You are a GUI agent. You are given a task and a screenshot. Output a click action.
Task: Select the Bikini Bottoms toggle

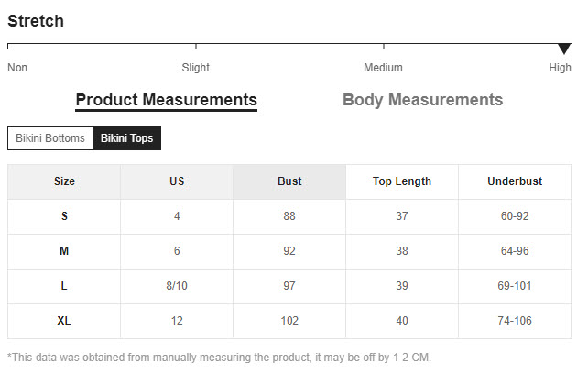50,138
